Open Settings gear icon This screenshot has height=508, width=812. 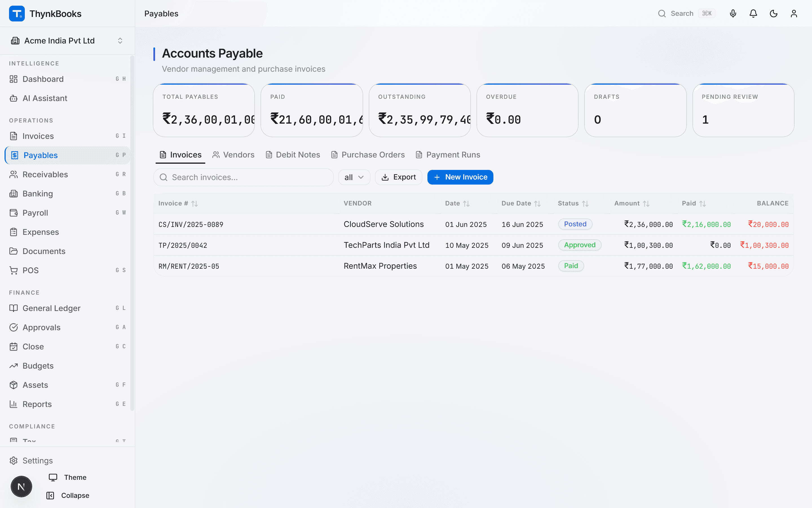(14, 460)
